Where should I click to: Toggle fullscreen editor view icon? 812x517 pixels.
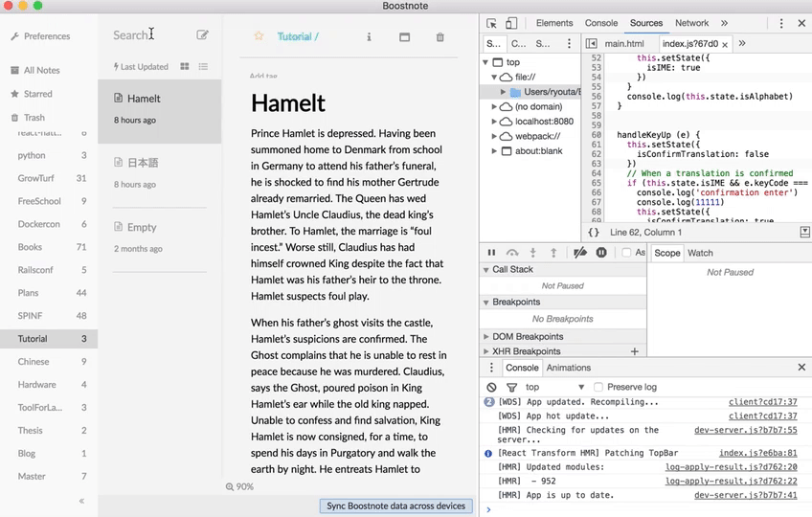coord(404,37)
